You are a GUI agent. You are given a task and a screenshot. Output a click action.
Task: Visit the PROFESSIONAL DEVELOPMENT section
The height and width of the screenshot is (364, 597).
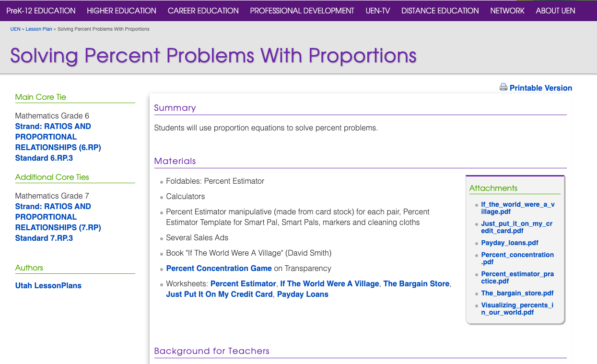(x=302, y=11)
